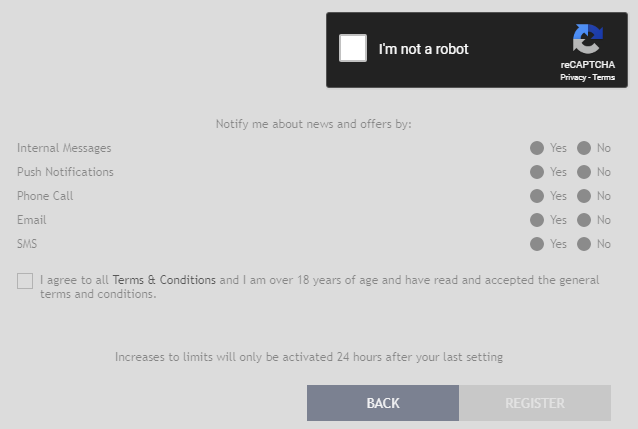
Task: Click the reCAPTCHA logo icon
Action: point(588,39)
